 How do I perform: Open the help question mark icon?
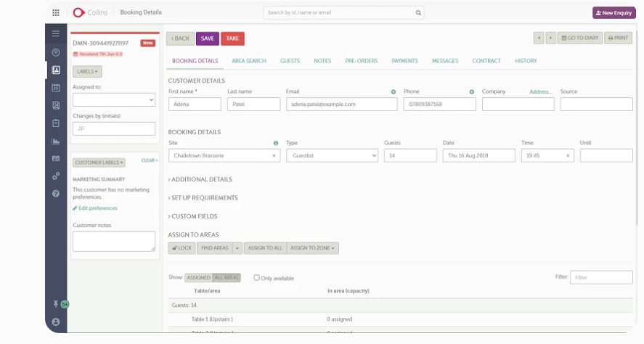click(x=56, y=194)
